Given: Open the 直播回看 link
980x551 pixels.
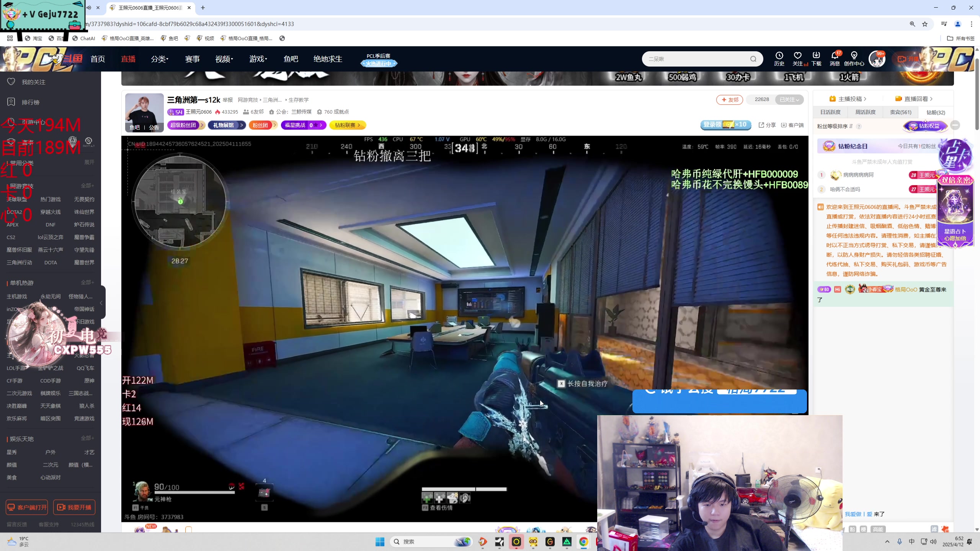Looking at the screenshot, I should click(x=914, y=99).
